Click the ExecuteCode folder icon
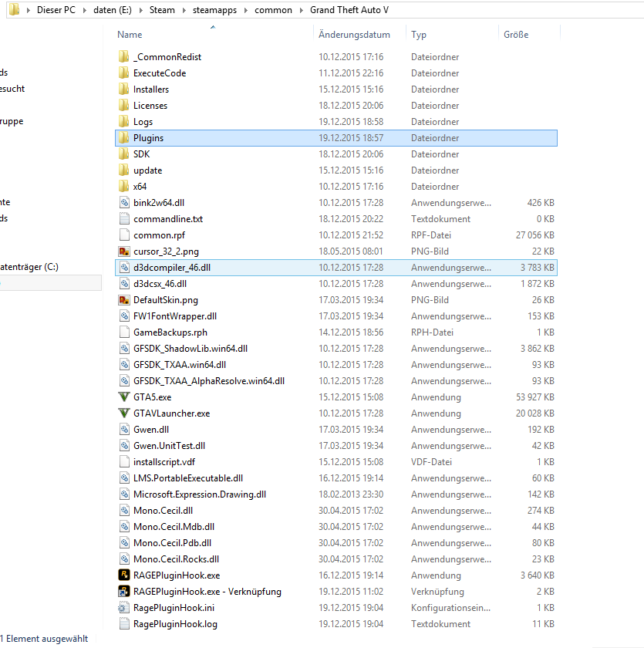Screen dimensions: 644x648 [124, 73]
